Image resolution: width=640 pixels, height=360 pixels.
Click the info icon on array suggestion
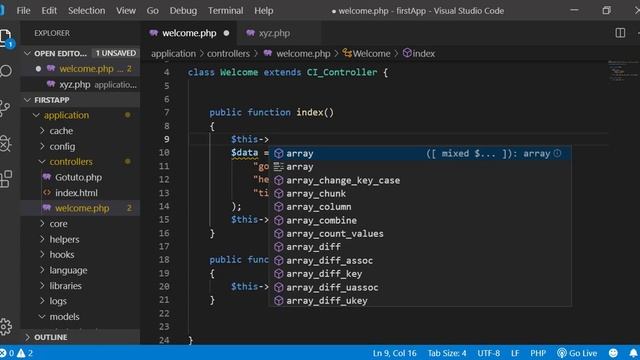(x=558, y=153)
